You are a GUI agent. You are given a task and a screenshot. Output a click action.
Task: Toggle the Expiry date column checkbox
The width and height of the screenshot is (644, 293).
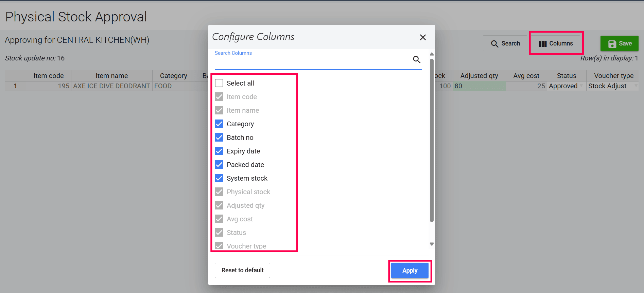pyautogui.click(x=219, y=151)
